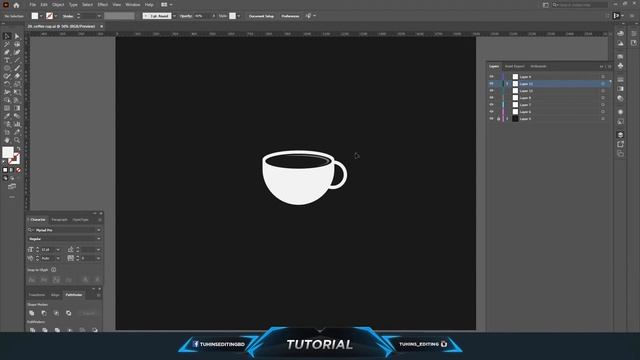Select the Rotate tool
This screenshot has height=360, width=640.
pyautogui.click(x=7, y=84)
